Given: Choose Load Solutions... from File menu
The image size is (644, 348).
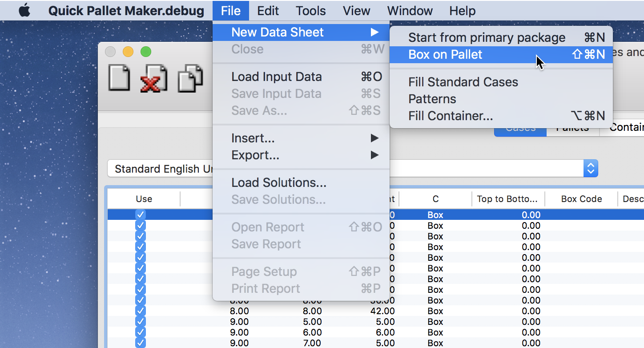Looking at the screenshot, I should point(301,182).
